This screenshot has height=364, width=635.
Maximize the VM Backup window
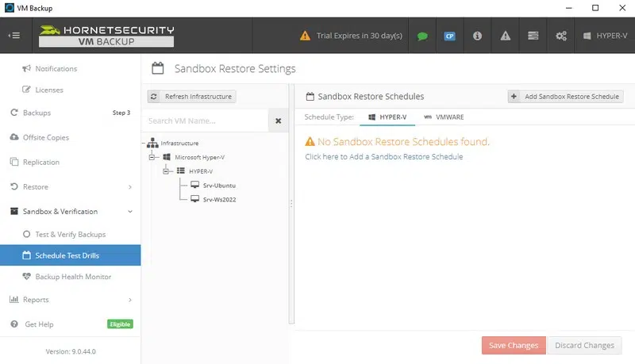[595, 8]
